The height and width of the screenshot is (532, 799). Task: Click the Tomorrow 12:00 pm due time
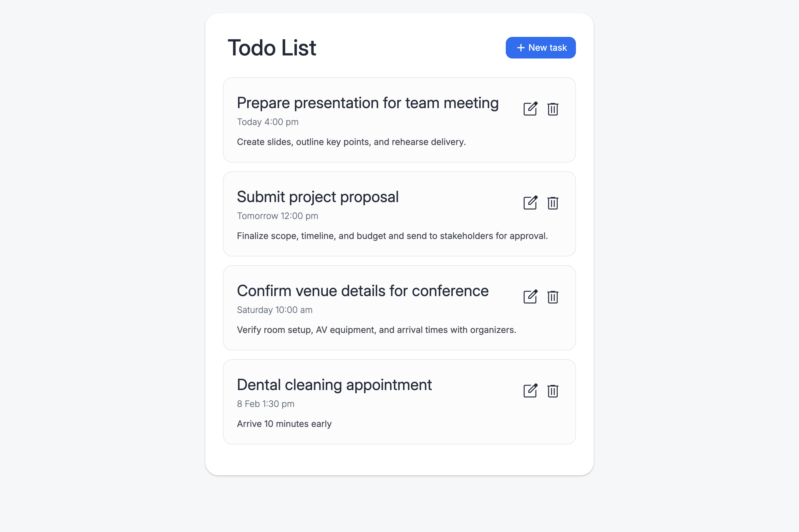pyautogui.click(x=277, y=216)
